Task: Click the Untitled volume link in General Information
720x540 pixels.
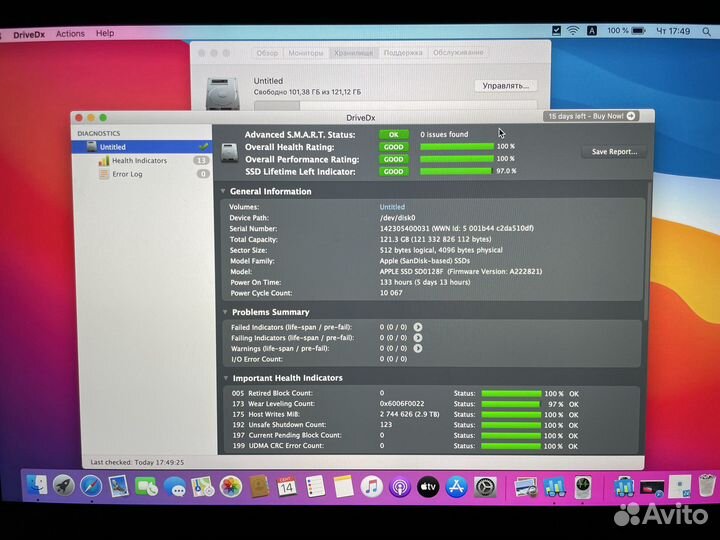Action: (x=392, y=207)
